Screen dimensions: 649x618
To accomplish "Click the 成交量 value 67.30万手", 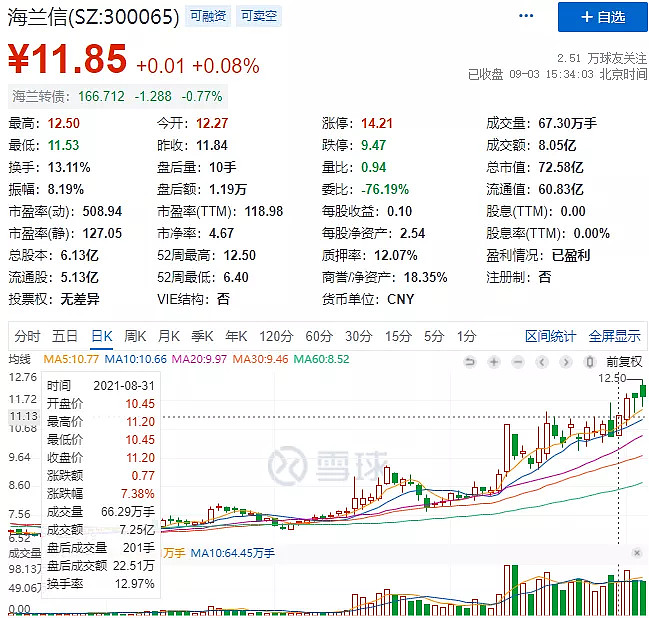I will pyautogui.click(x=567, y=123).
